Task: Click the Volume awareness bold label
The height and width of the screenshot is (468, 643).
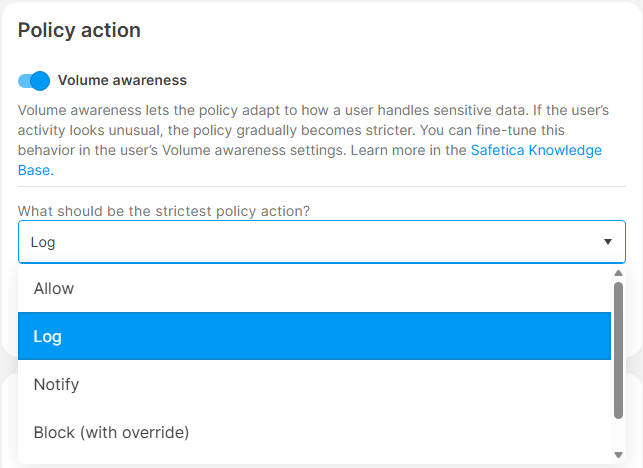Action: point(122,80)
